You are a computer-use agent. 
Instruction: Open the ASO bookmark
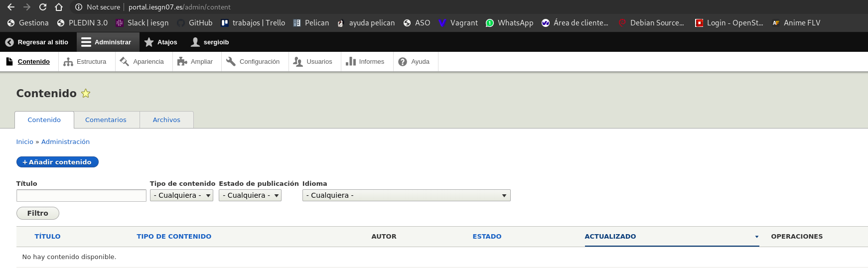click(x=417, y=23)
